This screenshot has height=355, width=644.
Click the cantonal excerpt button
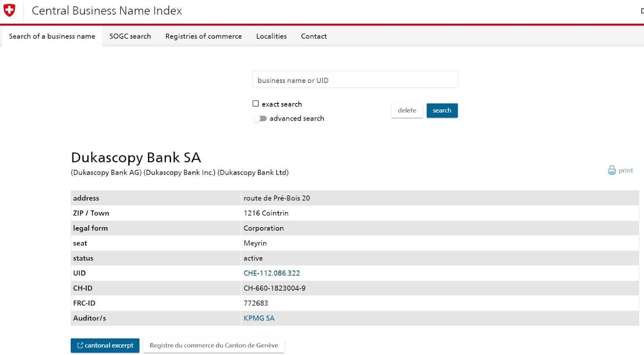click(105, 345)
